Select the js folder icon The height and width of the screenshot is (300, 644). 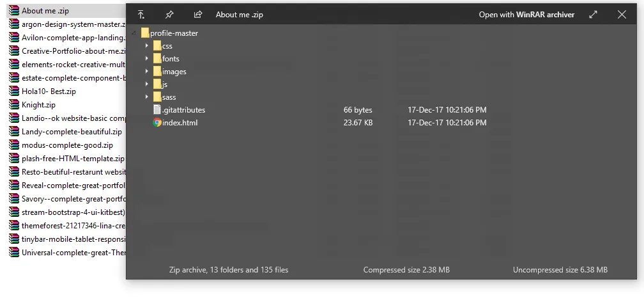(157, 84)
